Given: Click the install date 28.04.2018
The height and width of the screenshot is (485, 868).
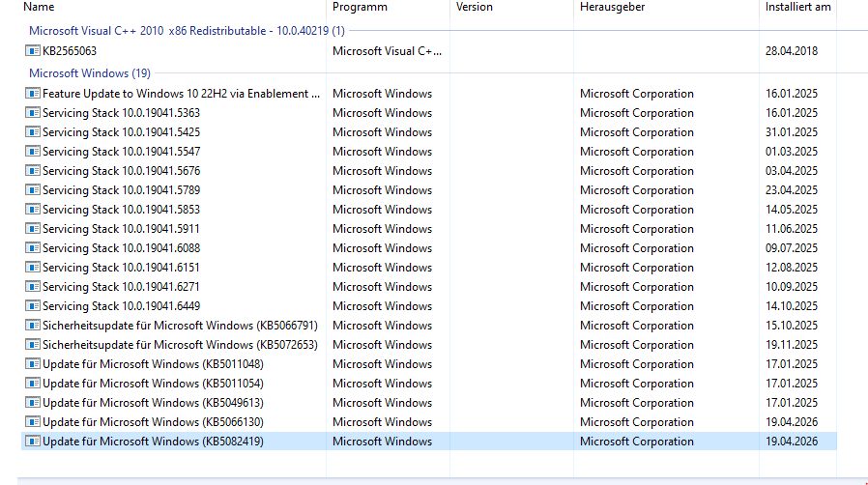Looking at the screenshot, I should click(x=792, y=51).
